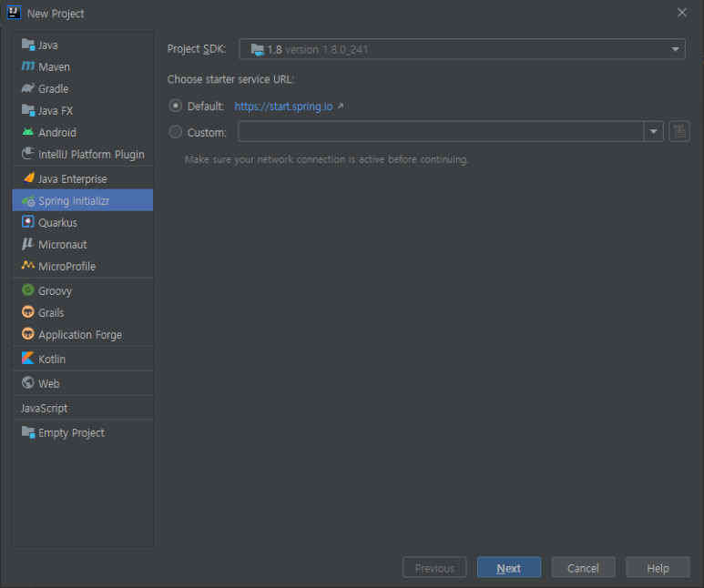Choose the Maven project type

(x=83, y=66)
